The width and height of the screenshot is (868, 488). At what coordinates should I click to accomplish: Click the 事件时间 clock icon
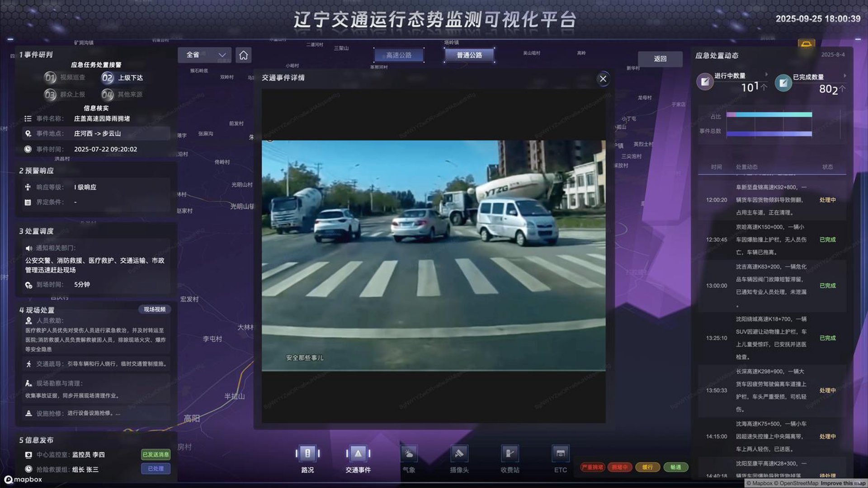click(28, 149)
